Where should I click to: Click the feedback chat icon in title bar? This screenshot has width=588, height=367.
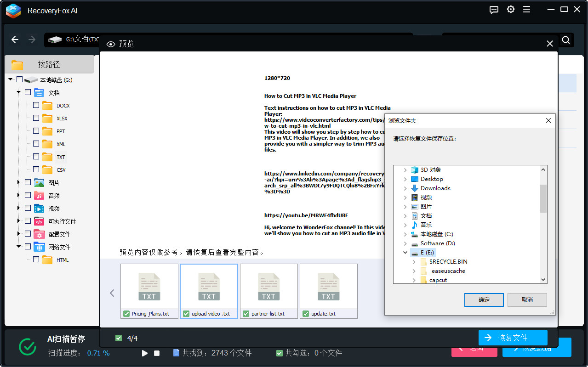[494, 10]
